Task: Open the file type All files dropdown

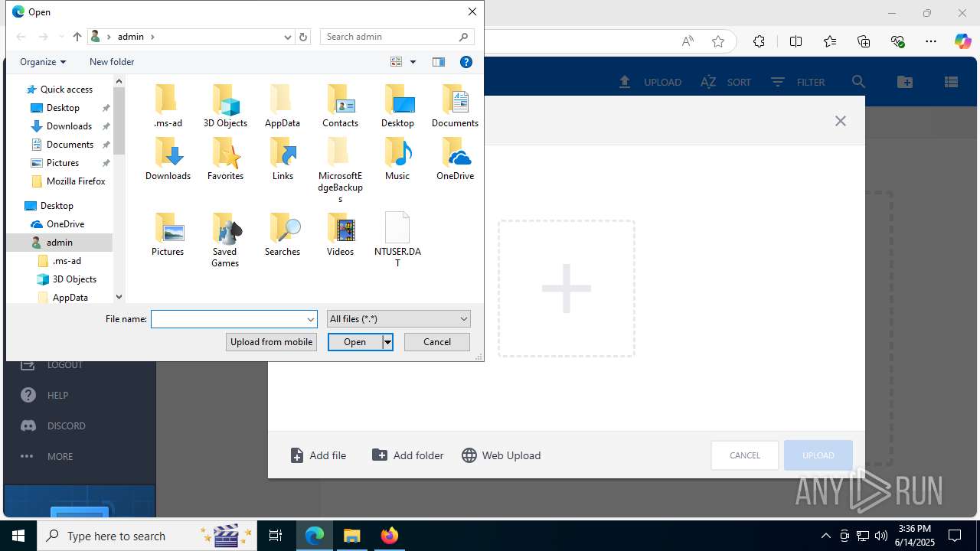Action: [398, 319]
